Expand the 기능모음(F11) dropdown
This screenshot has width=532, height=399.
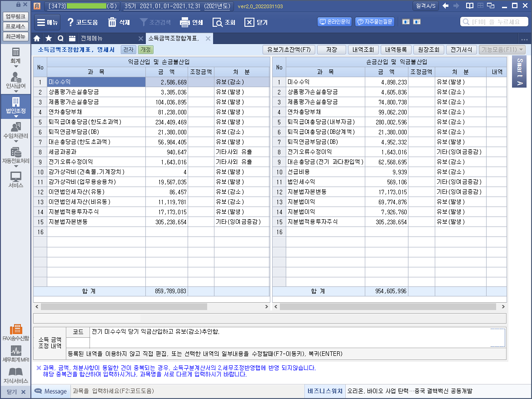tap(502, 49)
